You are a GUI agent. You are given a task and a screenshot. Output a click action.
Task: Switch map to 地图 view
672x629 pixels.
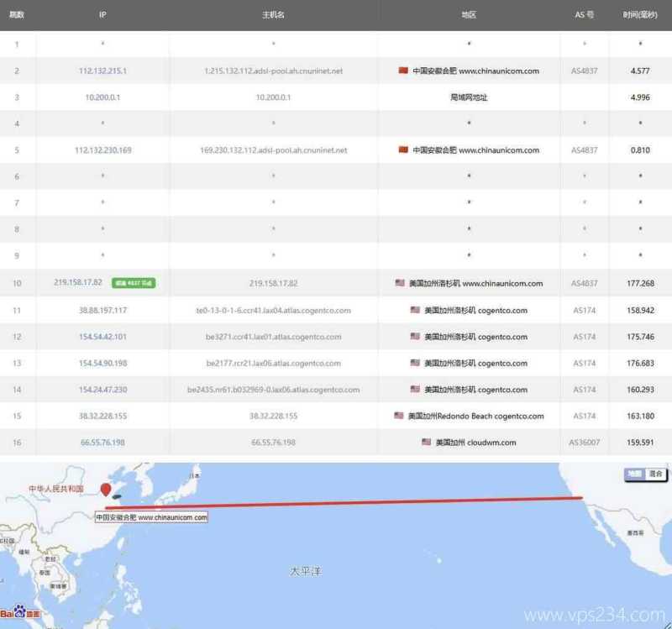634,474
